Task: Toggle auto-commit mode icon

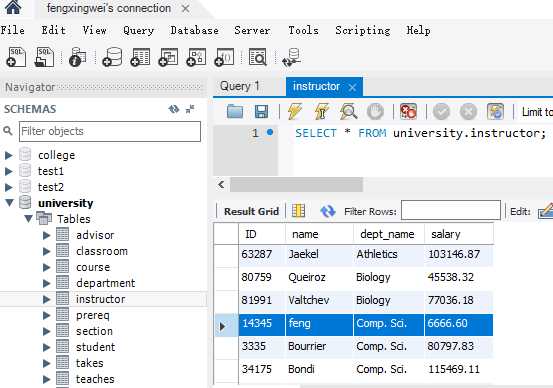Action: point(495,112)
